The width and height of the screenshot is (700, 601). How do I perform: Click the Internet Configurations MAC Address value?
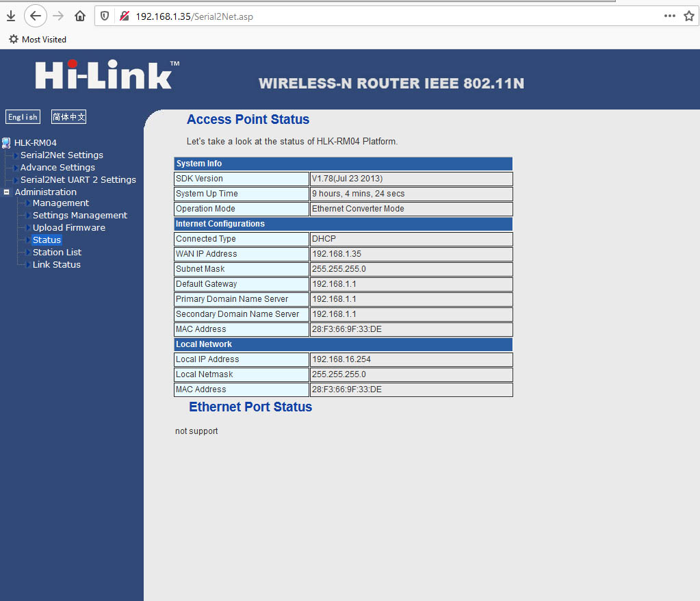[x=411, y=329]
